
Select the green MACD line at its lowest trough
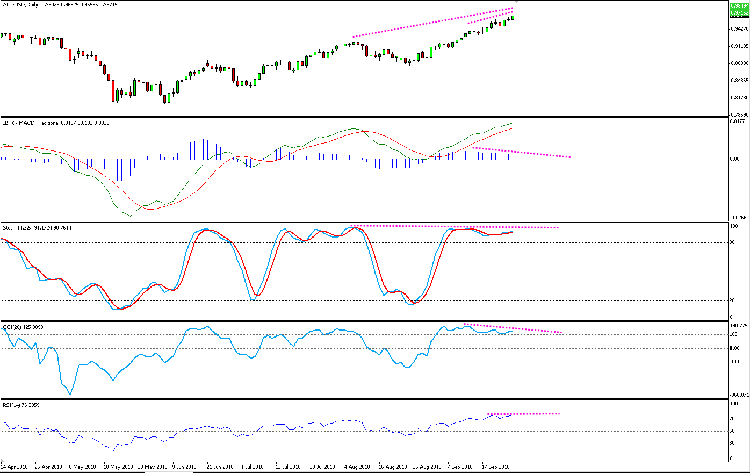pos(130,216)
